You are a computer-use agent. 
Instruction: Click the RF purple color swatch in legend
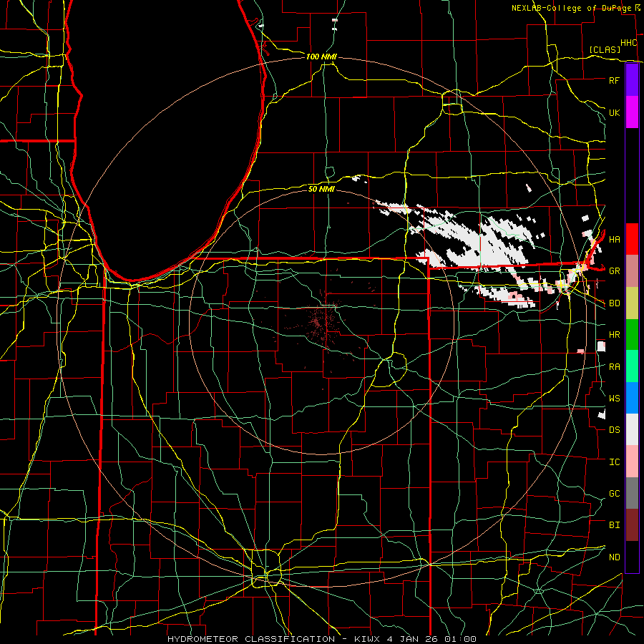pos(632,80)
